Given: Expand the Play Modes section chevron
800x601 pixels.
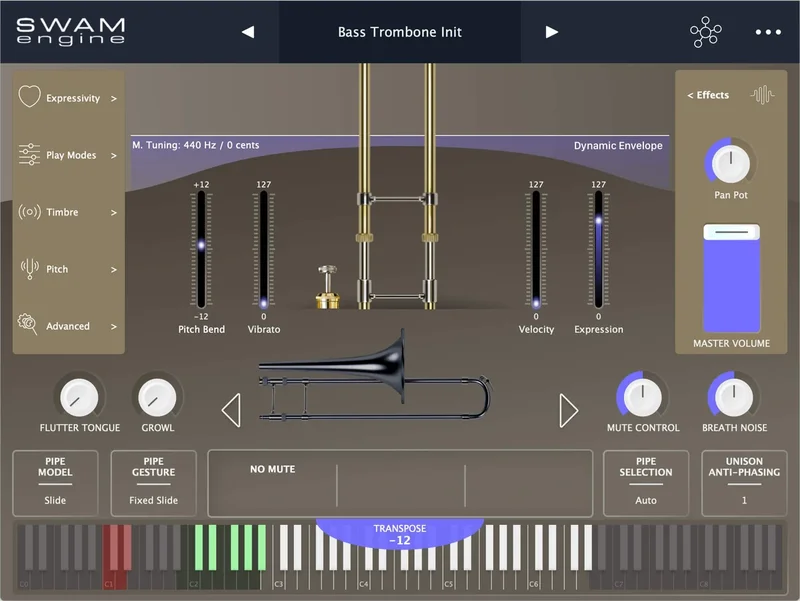Looking at the screenshot, I should tap(114, 156).
